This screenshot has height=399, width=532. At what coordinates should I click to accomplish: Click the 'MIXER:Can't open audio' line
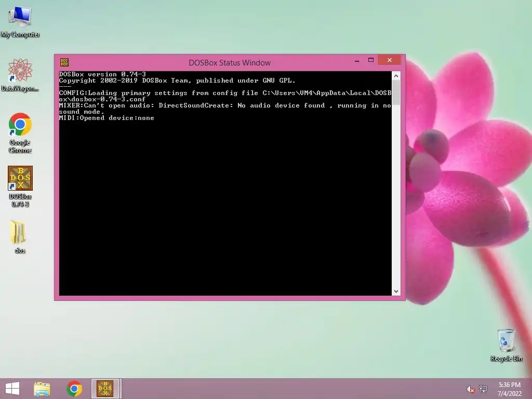[x=225, y=105]
